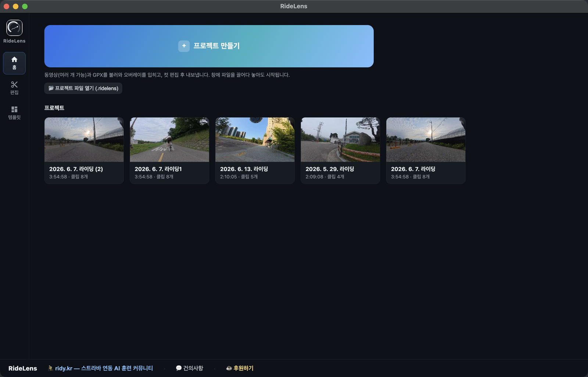The image size is (588, 377).
Task: Select project title 2026. 6. 7. 라이딩 with 8 clips
Action: 413,169
